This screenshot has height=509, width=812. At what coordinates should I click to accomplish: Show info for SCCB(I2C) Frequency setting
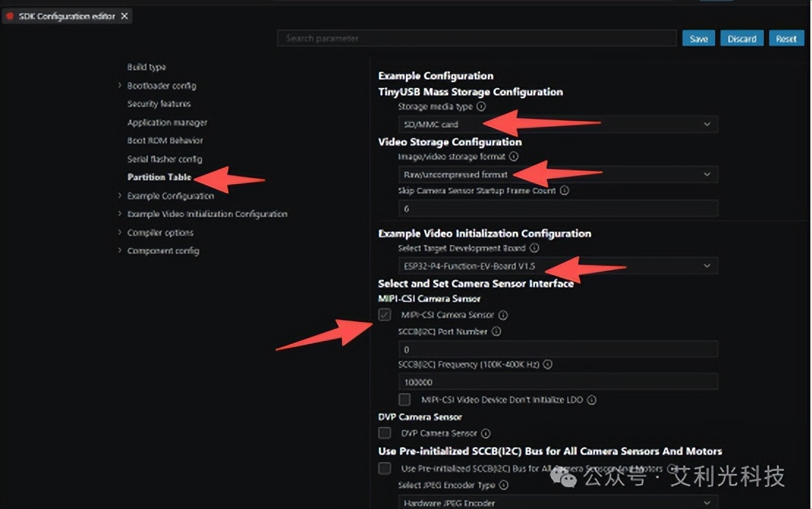point(547,365)
